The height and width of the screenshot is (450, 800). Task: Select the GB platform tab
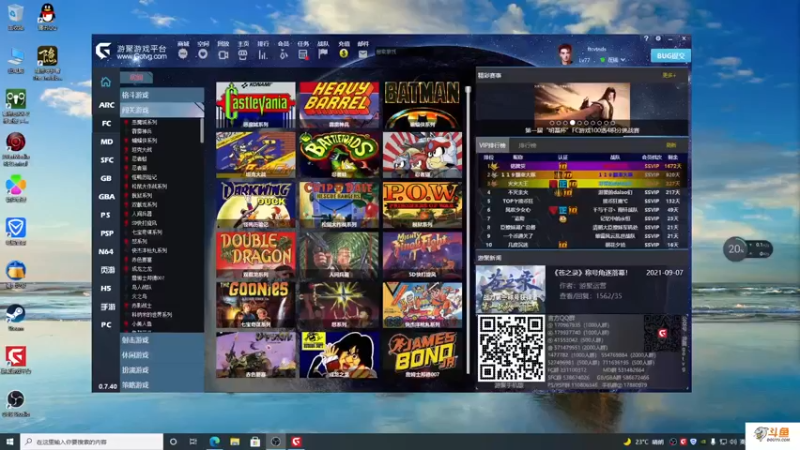pyautogui.click(x=106, y=178)
